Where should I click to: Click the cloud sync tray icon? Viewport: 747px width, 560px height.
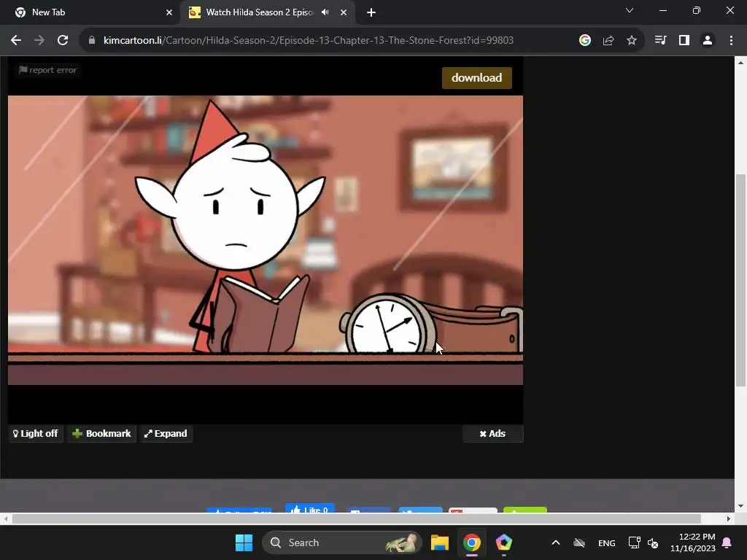[579, 542]
